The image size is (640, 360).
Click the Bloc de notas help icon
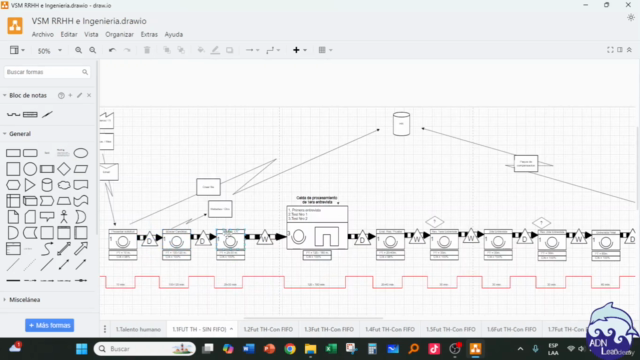coord(61,95)
